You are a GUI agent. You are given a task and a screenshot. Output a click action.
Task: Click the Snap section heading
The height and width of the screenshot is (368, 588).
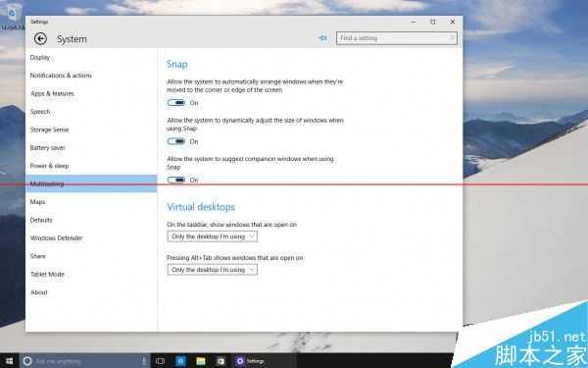pos(177,64)
